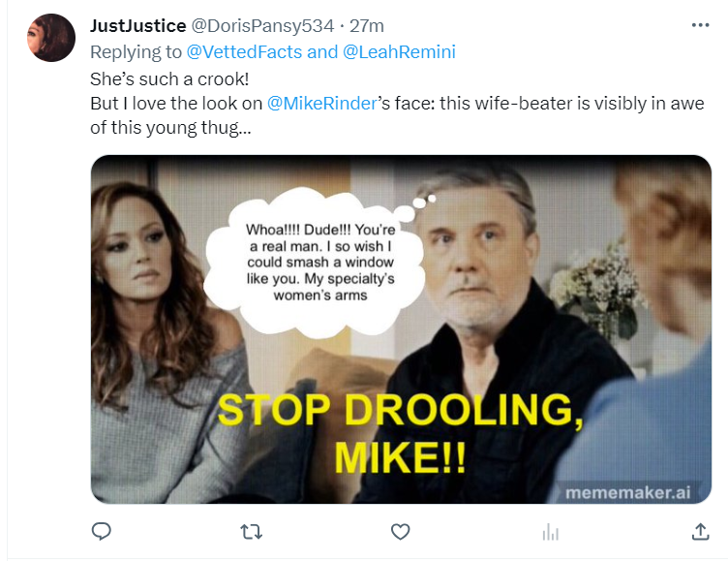The width and height of the screenshot is (728, 561).
Task: Click the "STOP DROOLING, MIKE!!" yellow caption
Action: click(400, 431)
